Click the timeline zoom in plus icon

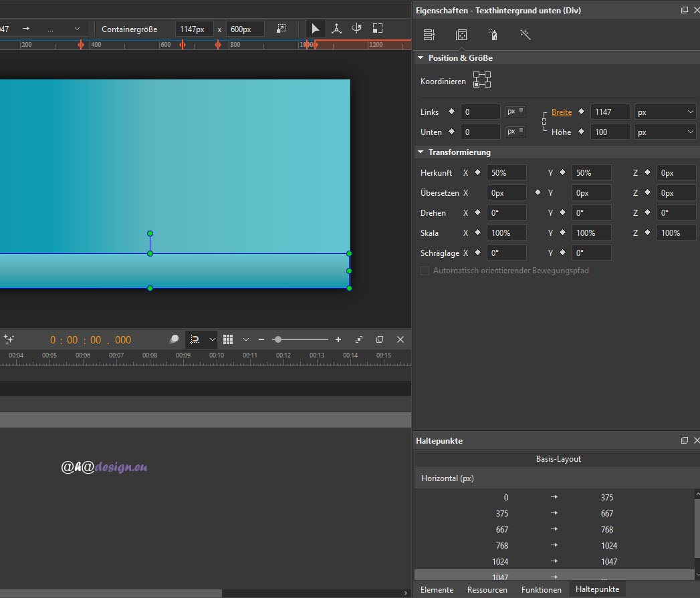click(338, 339)
